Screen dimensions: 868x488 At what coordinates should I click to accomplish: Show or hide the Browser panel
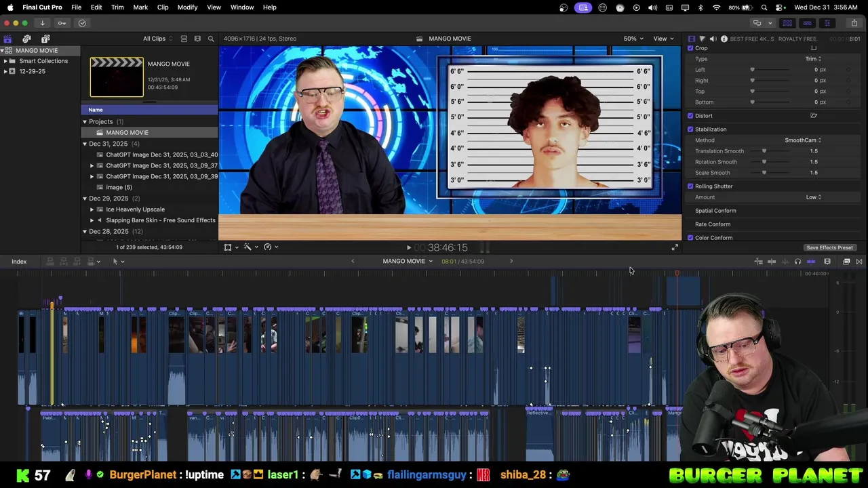pyautogui.click(x=787, y=23)
